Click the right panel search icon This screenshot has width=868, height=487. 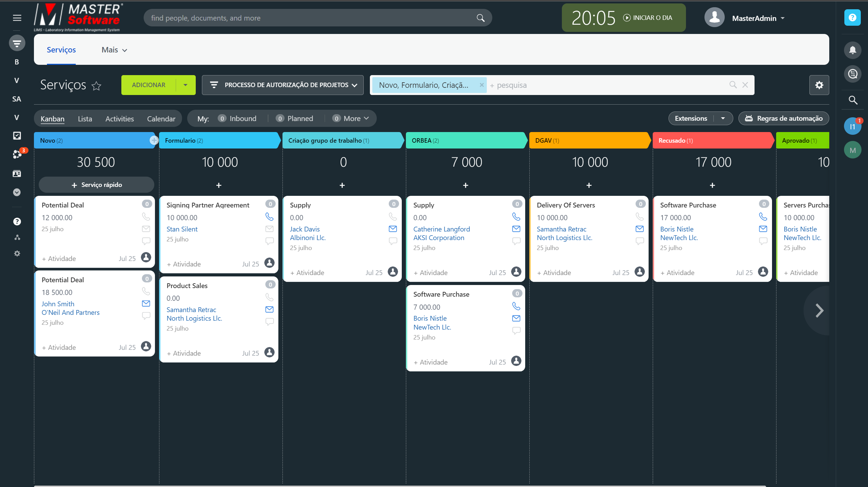(853, 100)
